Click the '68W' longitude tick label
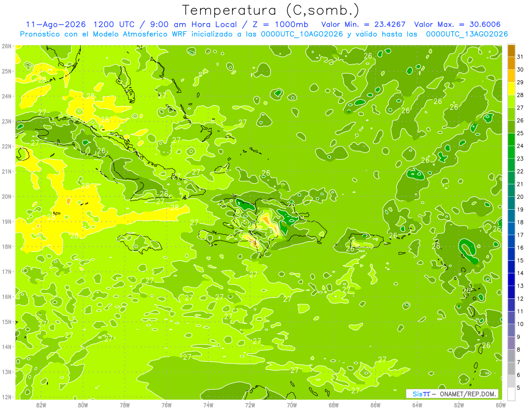The height and width of the screenshot is (411, 532). [334, 405]
